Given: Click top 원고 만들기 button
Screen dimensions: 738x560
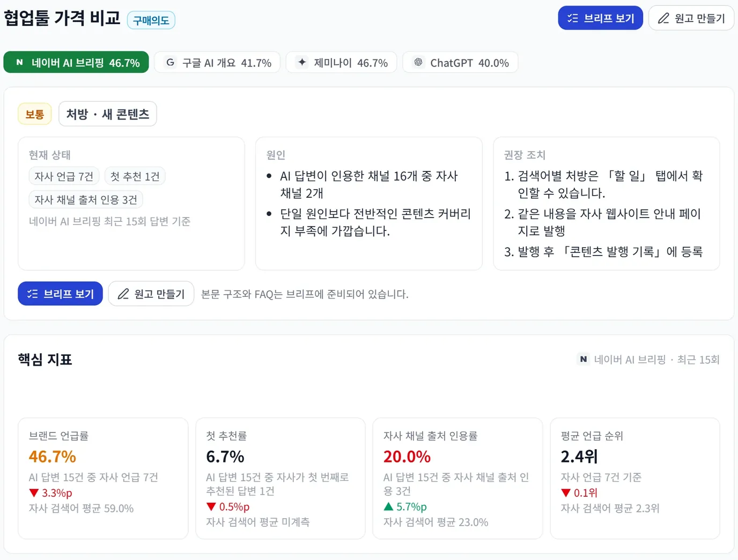Looking at the screenshot, I should 691,18.
